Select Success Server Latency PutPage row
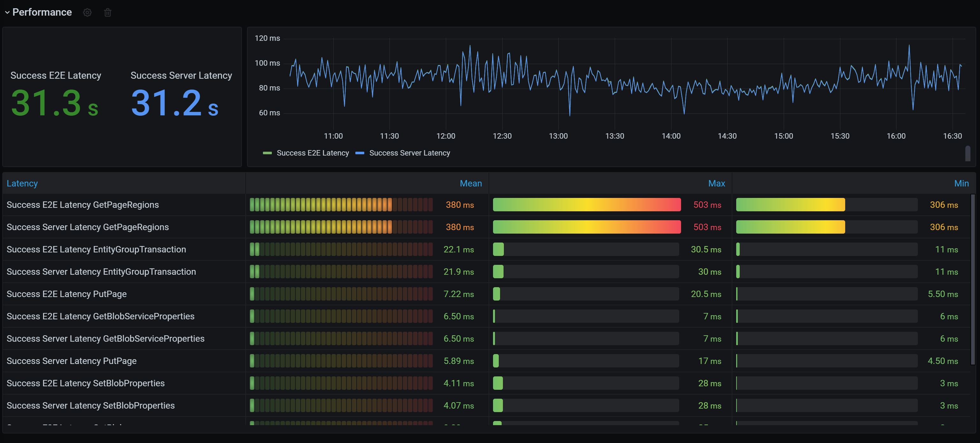The height and width of the screenshot is (443, 980). [71, 361]
